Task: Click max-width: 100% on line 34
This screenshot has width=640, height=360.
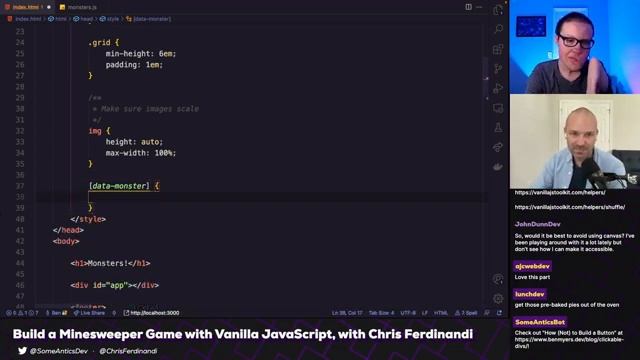Action: 141,153
